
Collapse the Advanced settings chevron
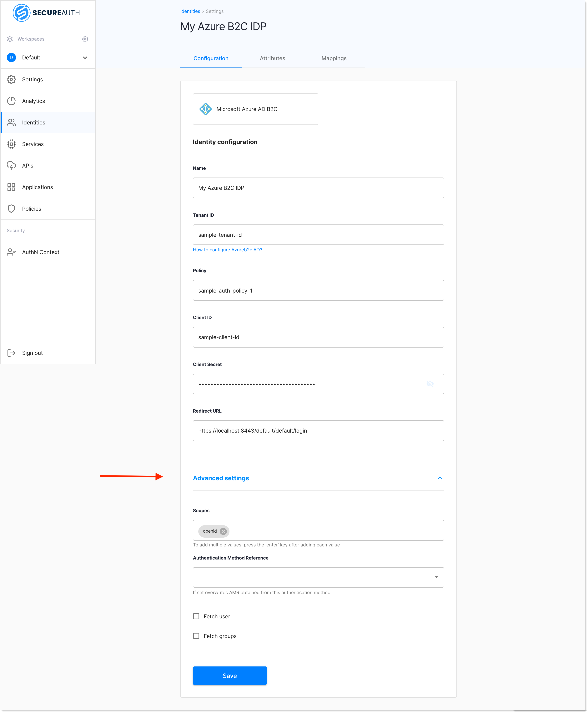440,478
